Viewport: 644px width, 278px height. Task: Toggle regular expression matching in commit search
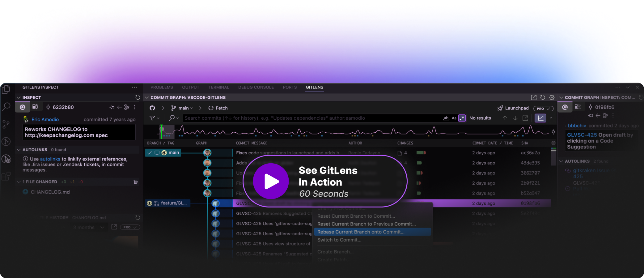pyautogui.click(x=462, y=118)
